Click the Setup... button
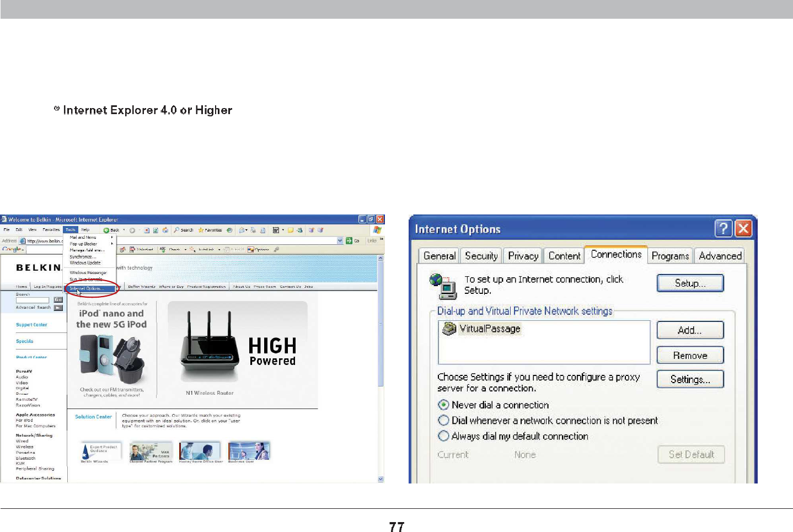Screen dimensions: 793x532 coord(690,283)
